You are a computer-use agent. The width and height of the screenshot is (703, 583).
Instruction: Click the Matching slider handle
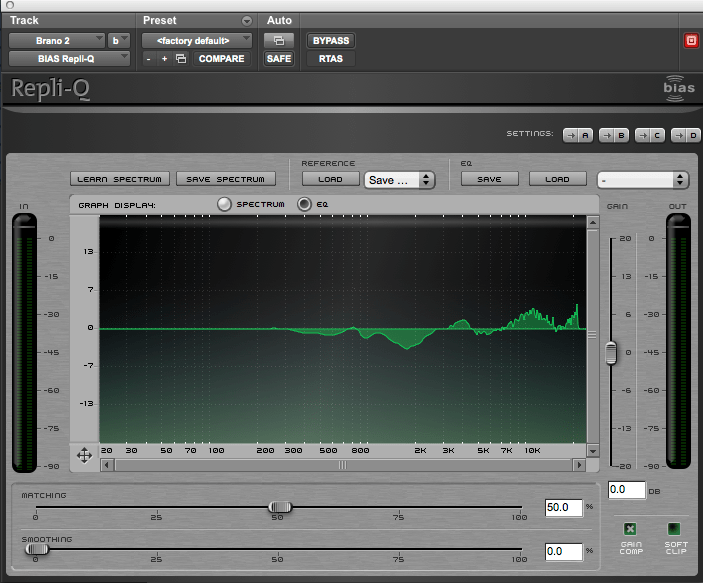pyautogui.click(x=280, y=507)
